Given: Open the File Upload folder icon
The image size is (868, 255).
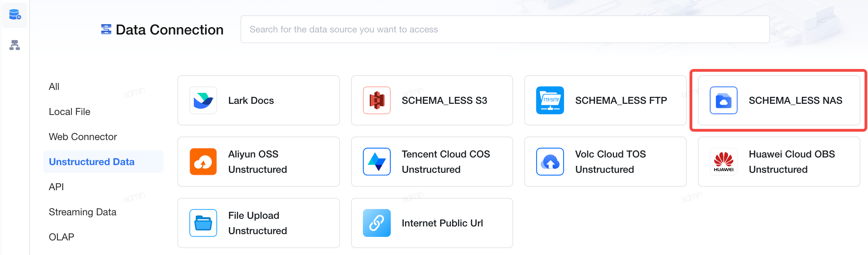Looking at the screenshot, I should coord(203,223).
